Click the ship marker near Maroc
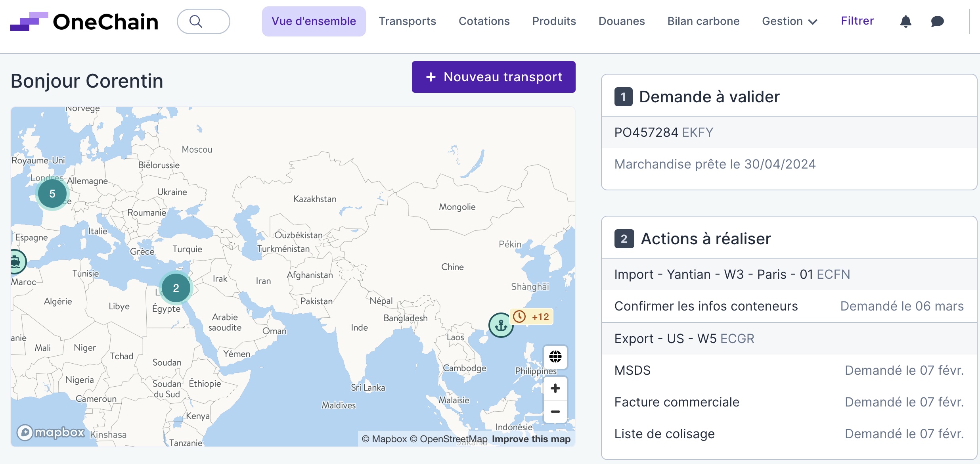 click(16, 262)
